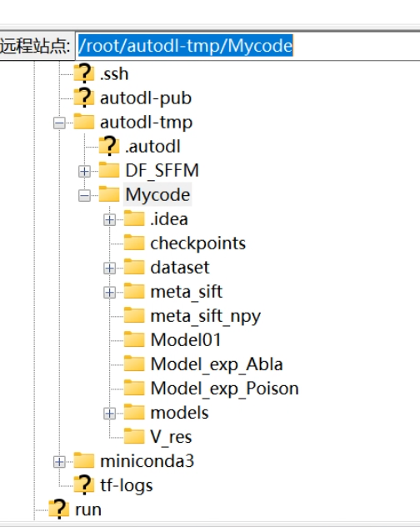The image size is (420, 527).
Task: Select the meta_sift_npy folder label
Action: 205,317
